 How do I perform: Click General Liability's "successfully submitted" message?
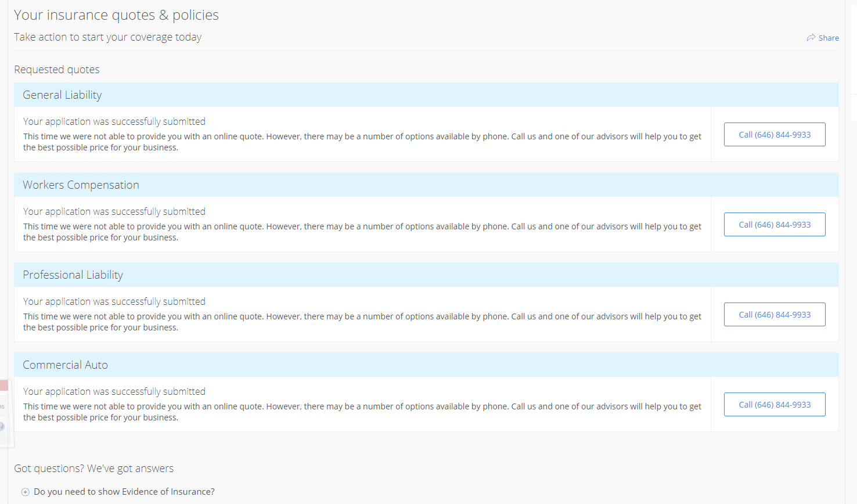[114, 121]
